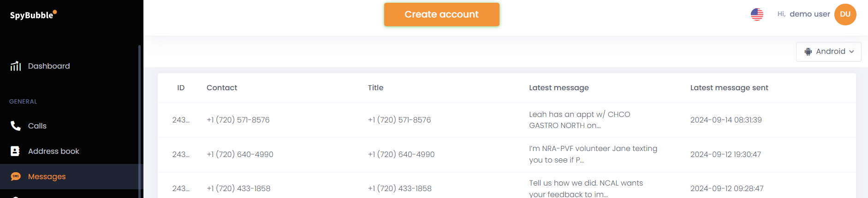The width and height of the screenshot is (868, 198).
Task: Select Address book in the sidebar
Action: (x=54, y=151)
